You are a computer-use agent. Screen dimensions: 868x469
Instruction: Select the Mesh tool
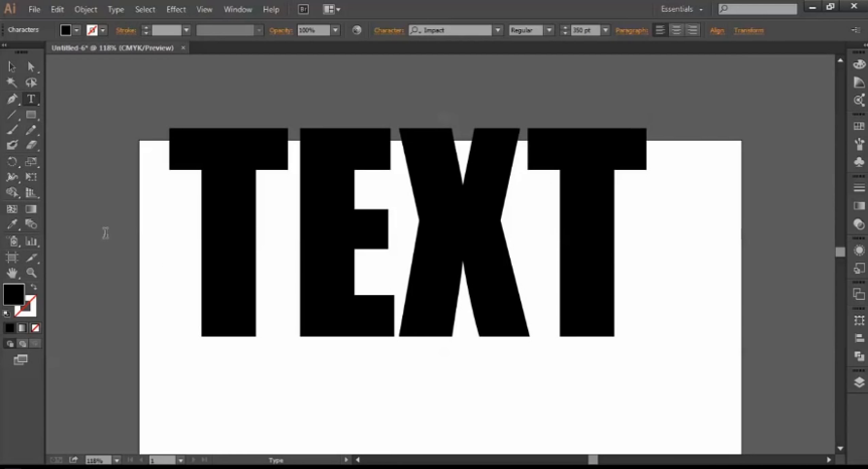[12, 209]
